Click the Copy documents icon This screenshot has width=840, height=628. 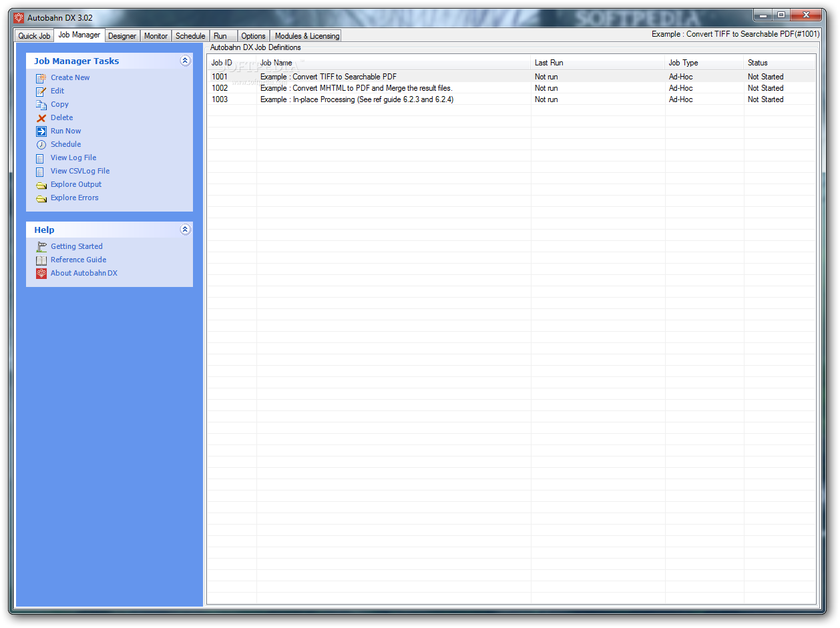click(41, 105)
